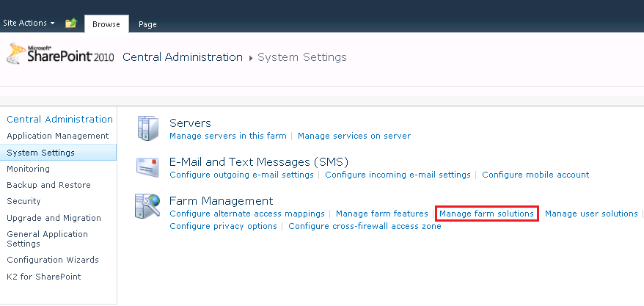Click the E-Mail and Text Messages envelope icon
The width and height of the screenshot is (644, 306).
point(147,167)
